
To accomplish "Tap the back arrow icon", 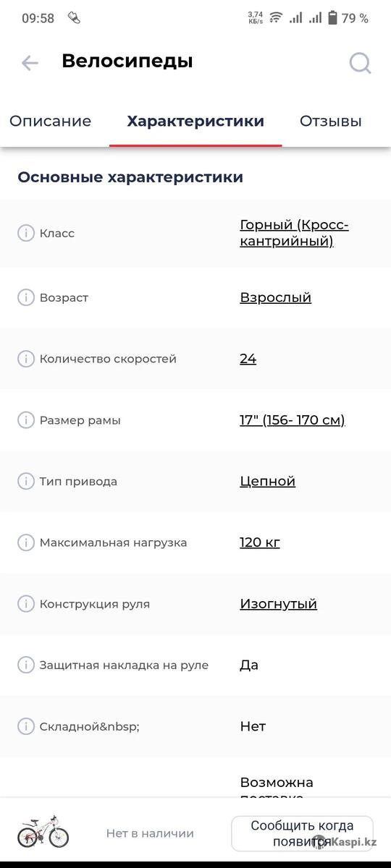I will click(x=30, y=63).
